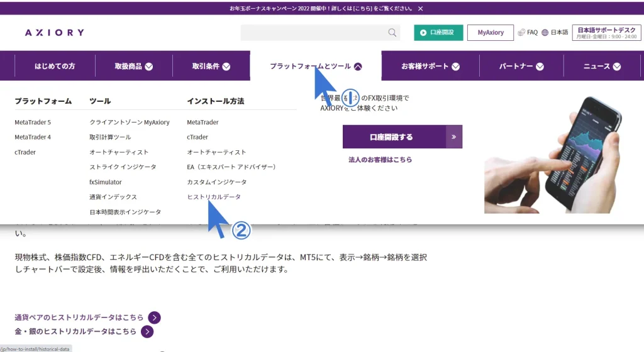The image size is (644, 352).
Task: Expand the お客様サポート dropdown menu
Action: 430,66
